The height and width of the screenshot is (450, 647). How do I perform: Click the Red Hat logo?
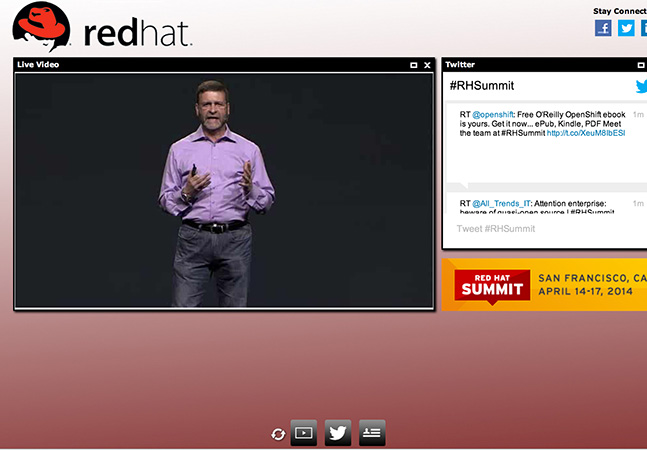pos(102,27)
